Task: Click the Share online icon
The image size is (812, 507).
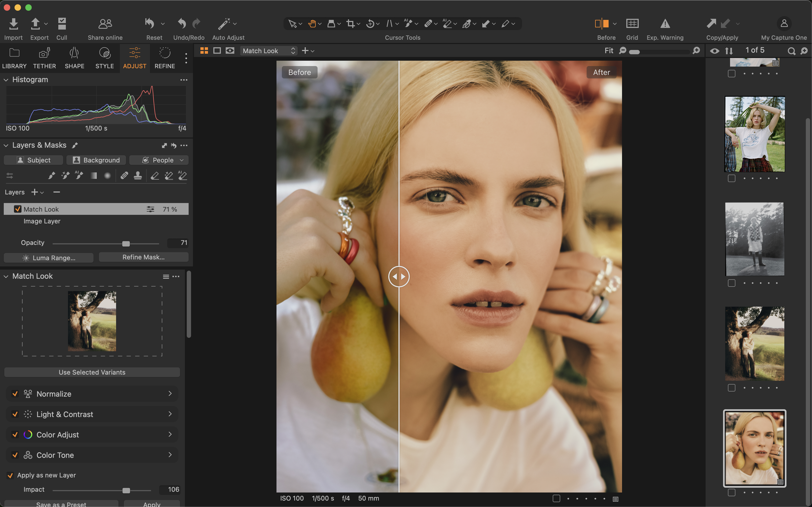Action: tap(105, 24)
